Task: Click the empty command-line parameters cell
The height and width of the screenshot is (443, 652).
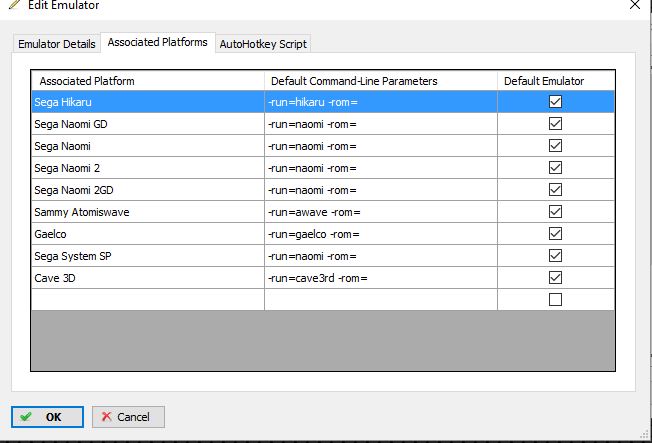Action: 381,299
